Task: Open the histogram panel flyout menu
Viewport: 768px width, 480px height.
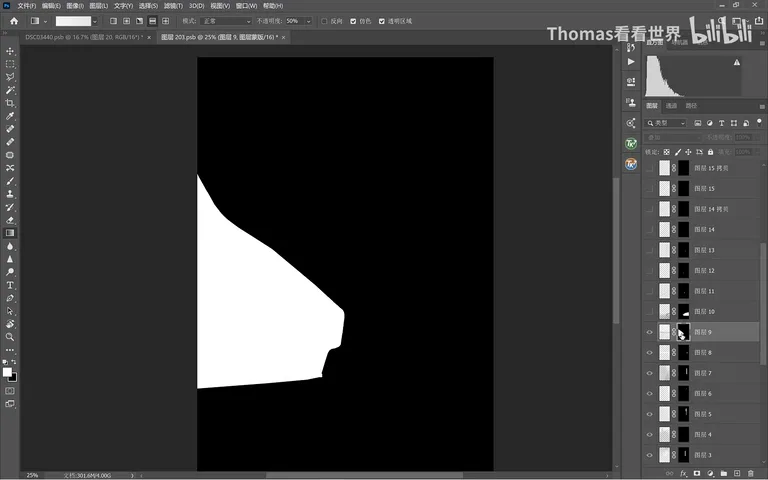Action: pyautogui.click(x=762, y=43)
